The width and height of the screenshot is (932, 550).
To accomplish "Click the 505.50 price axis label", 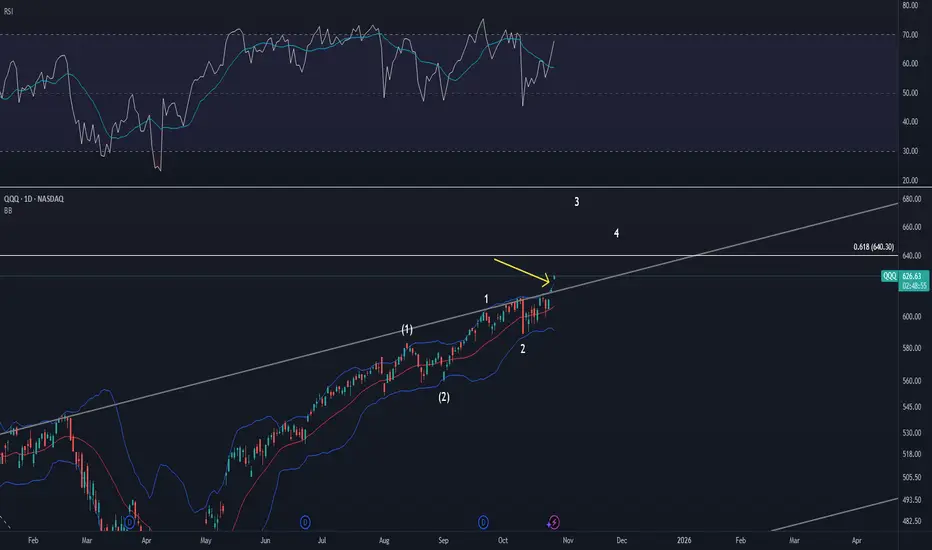I will 912,477.
